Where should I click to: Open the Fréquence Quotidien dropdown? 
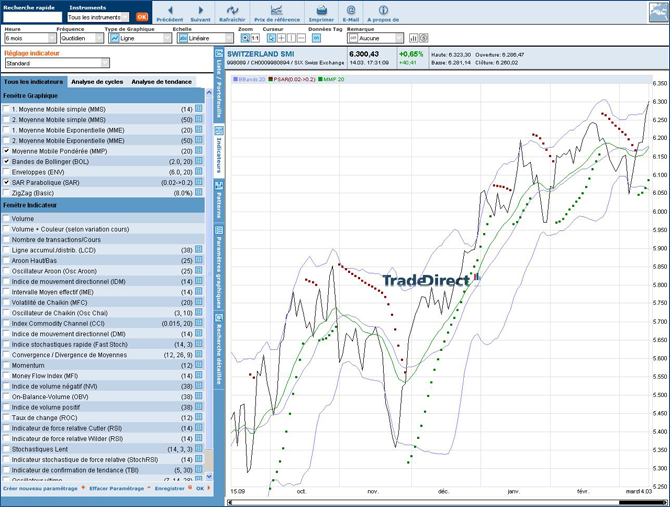click(82, 38)
